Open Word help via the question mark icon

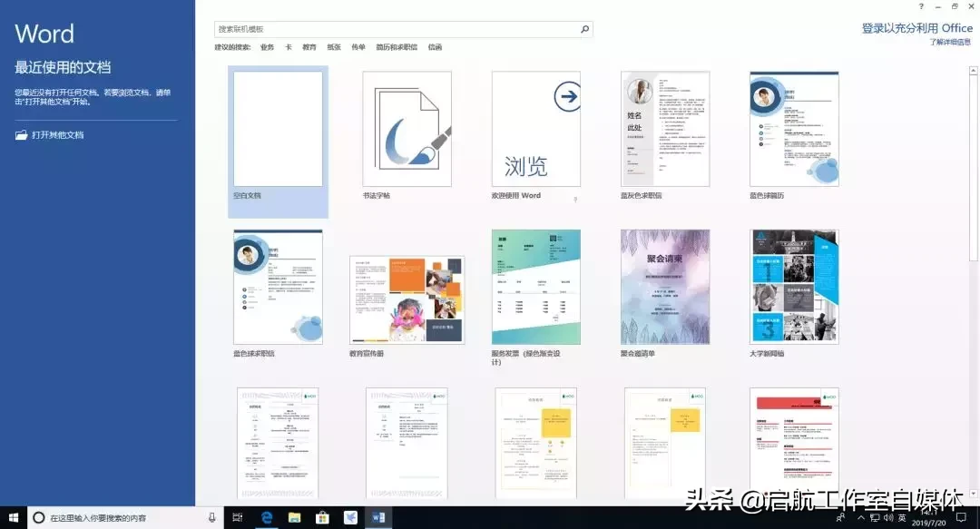pos(920,7)
